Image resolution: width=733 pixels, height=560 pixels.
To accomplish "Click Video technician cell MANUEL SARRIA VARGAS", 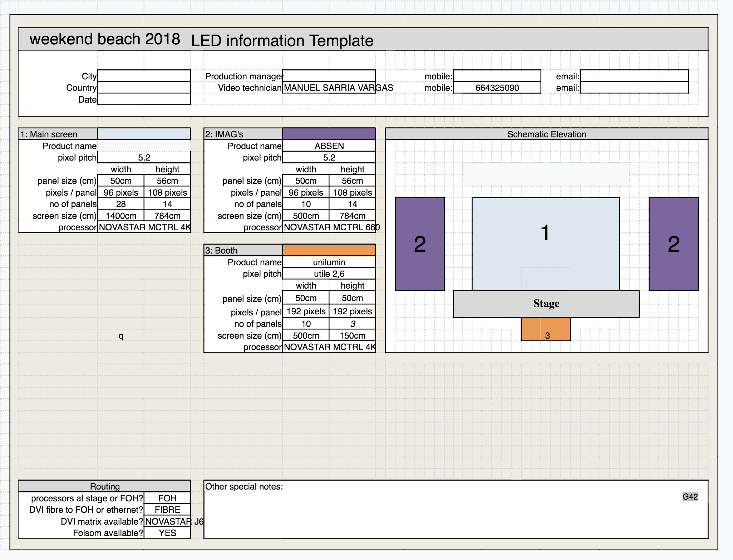I will 329,88.
